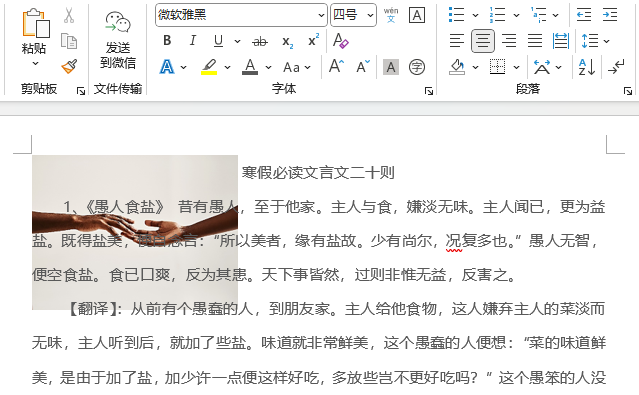This screenshot has height=395, width=639.
Task: Open line spacing dropdown arrow
Action: 606,41
